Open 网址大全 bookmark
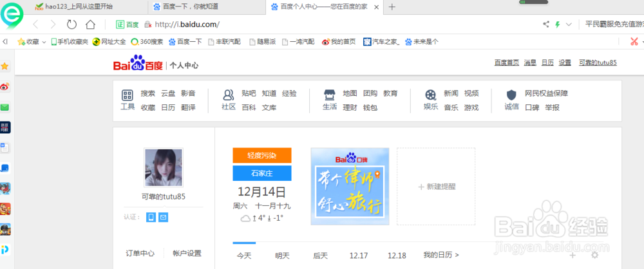Image resolution: width=644 pixels, height=269 pixels. (x=109, y=41)
